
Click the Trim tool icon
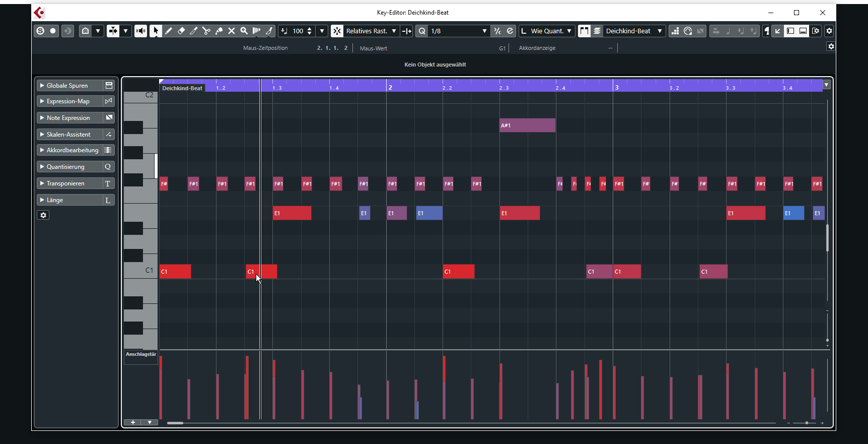point(194,31)
